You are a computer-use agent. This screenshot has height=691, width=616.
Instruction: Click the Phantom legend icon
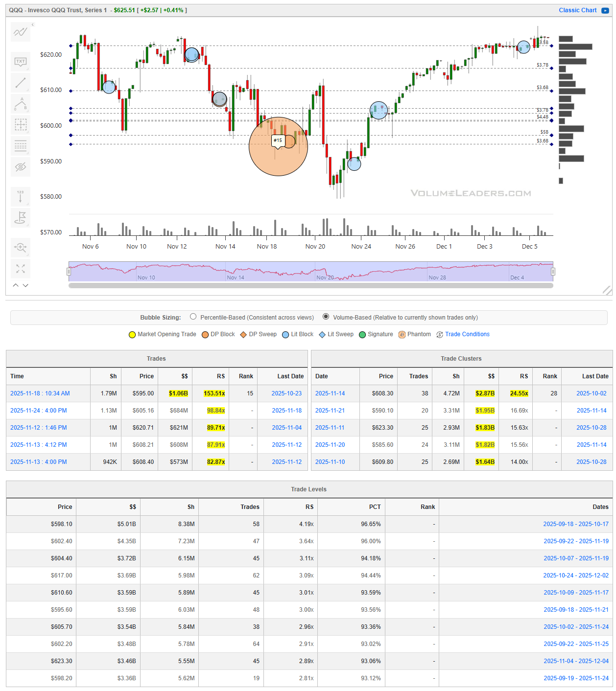402,335
